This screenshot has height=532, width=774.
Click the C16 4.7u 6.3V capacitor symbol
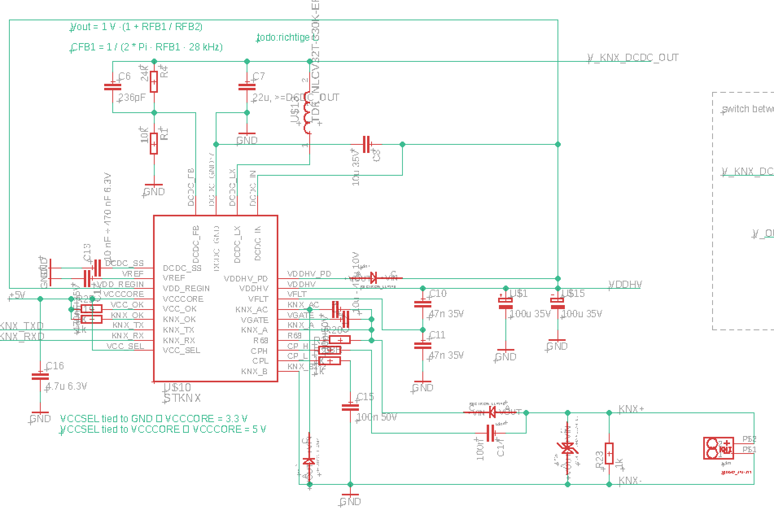click(x=40, y=376)
